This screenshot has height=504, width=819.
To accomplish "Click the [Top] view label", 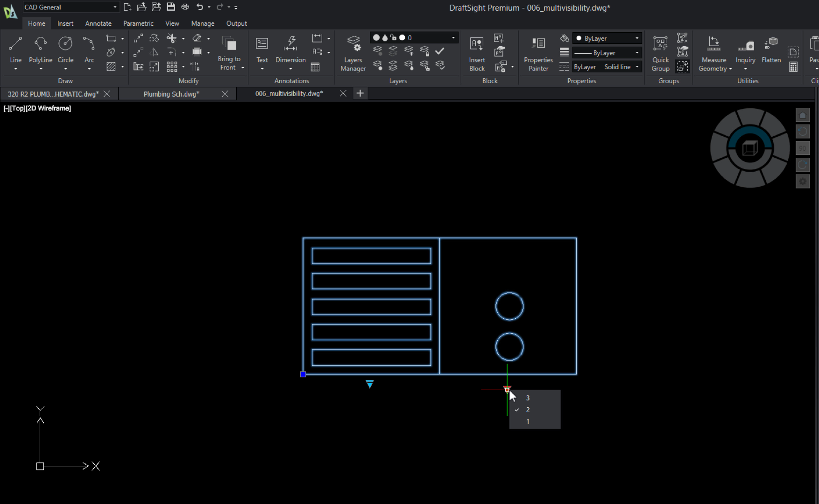I will (x=17, y=108).
